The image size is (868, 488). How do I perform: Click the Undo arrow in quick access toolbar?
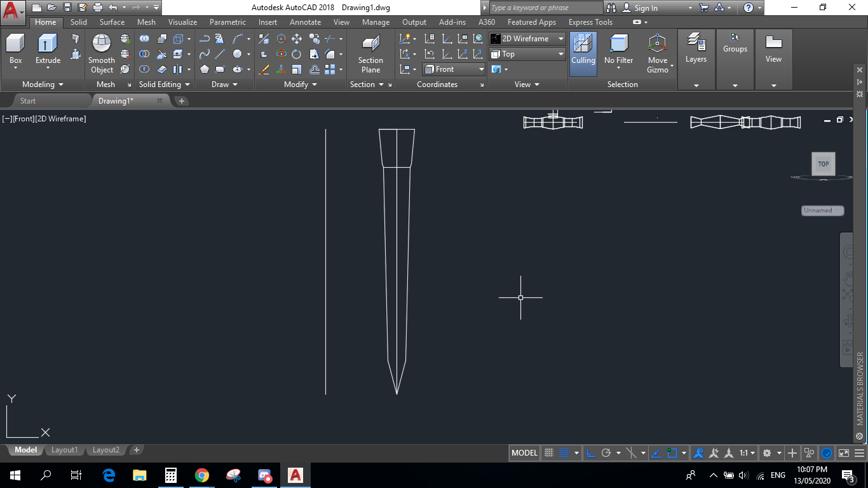click(x=112, y=8)
